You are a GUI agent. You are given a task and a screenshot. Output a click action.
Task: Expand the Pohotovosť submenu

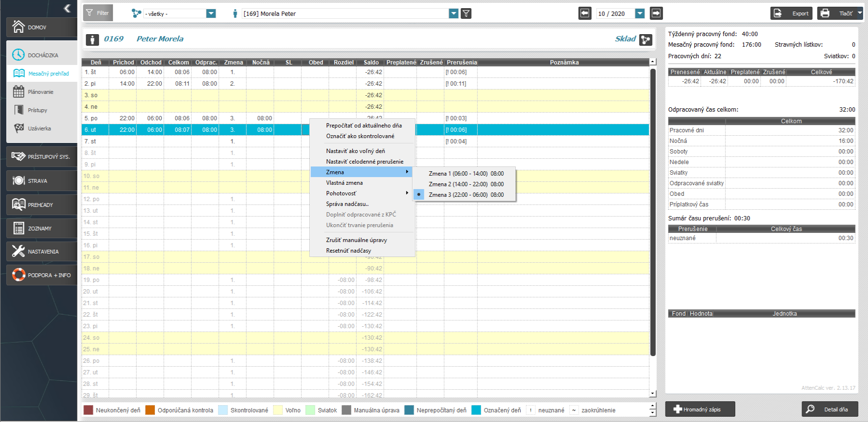tap(362, 193)
